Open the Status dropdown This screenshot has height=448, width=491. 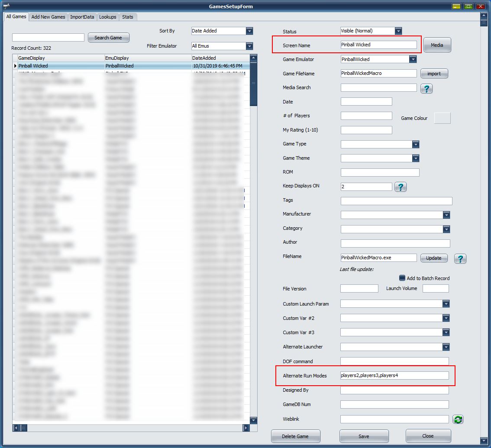tap(398, 31)
